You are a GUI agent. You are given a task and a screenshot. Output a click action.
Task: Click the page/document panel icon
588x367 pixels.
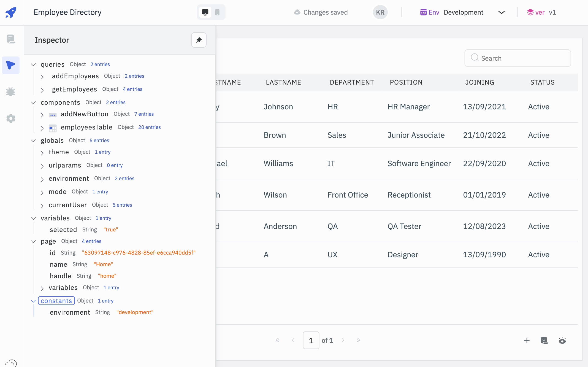click(x=11, y=38)
